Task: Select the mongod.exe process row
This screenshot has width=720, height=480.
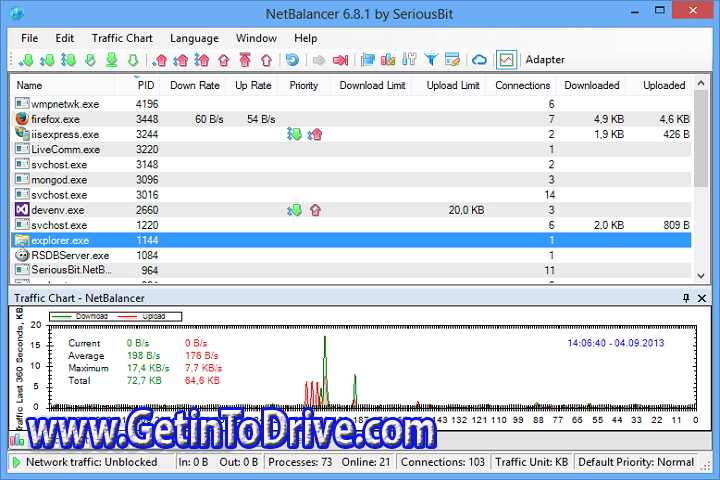Action: (351, 180)
